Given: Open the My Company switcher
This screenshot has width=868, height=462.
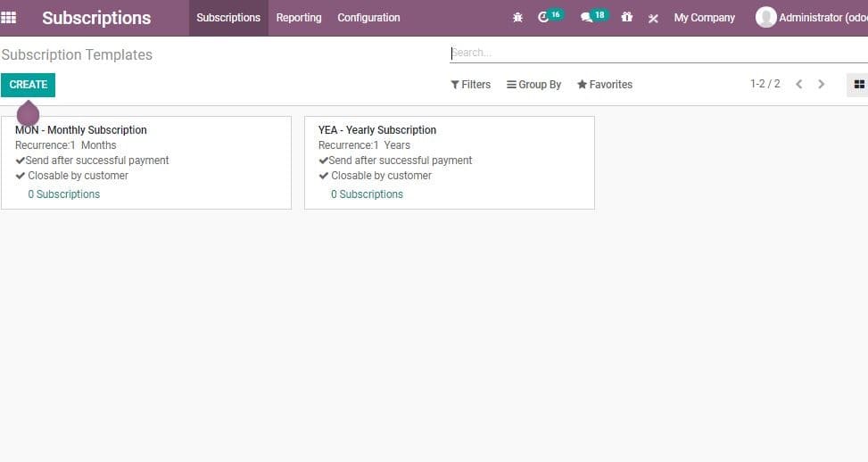Looking at the screenshot, I should (x=704, y=18).
